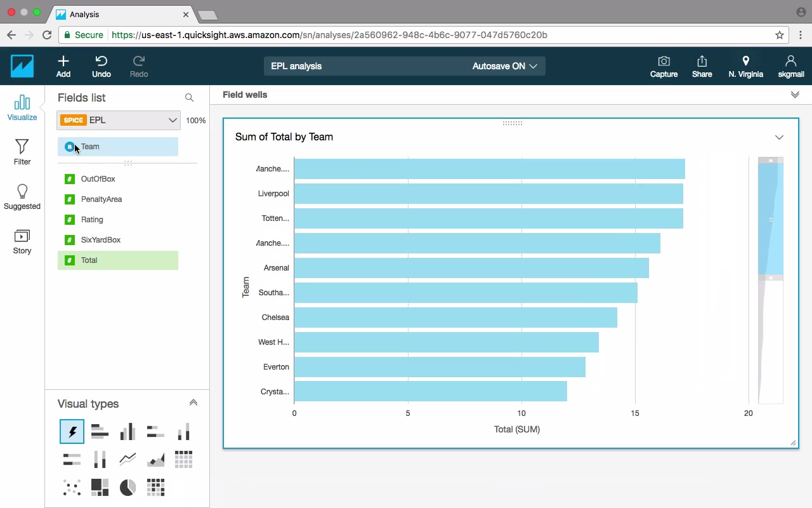Select the OutOfBox field

coord(118,179)
